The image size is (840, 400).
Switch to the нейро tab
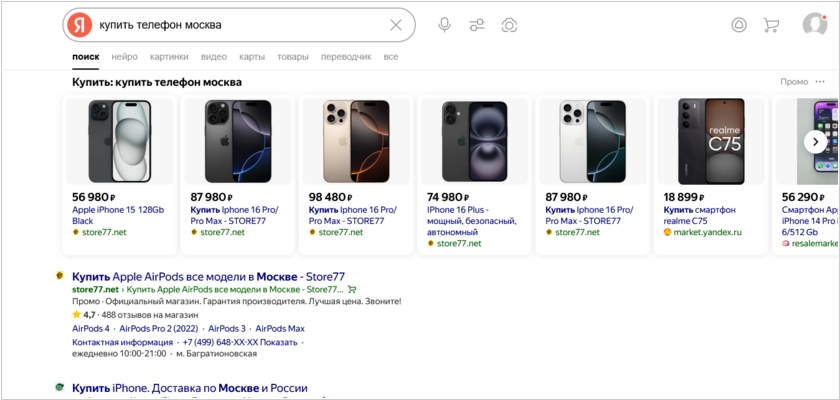(125, 57)
